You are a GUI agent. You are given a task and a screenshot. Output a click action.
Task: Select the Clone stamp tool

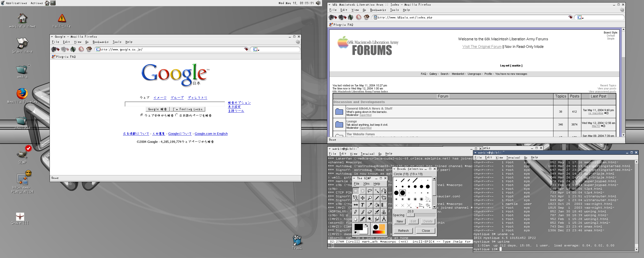point(384,212)
